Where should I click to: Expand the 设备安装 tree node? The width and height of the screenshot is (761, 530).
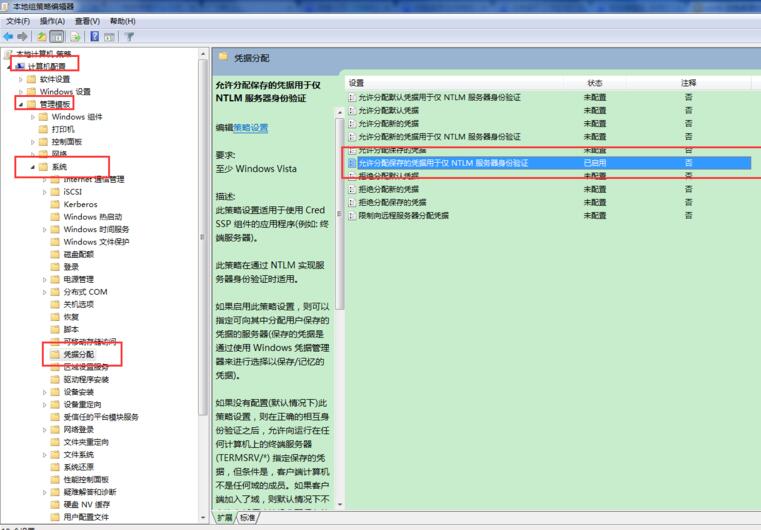(45, 392)
